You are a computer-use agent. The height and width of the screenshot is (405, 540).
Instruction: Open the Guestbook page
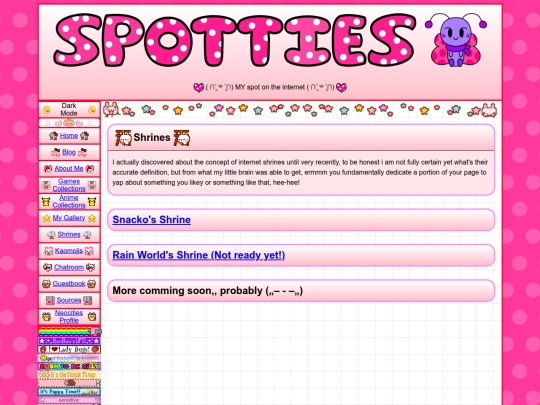point(69,284)
